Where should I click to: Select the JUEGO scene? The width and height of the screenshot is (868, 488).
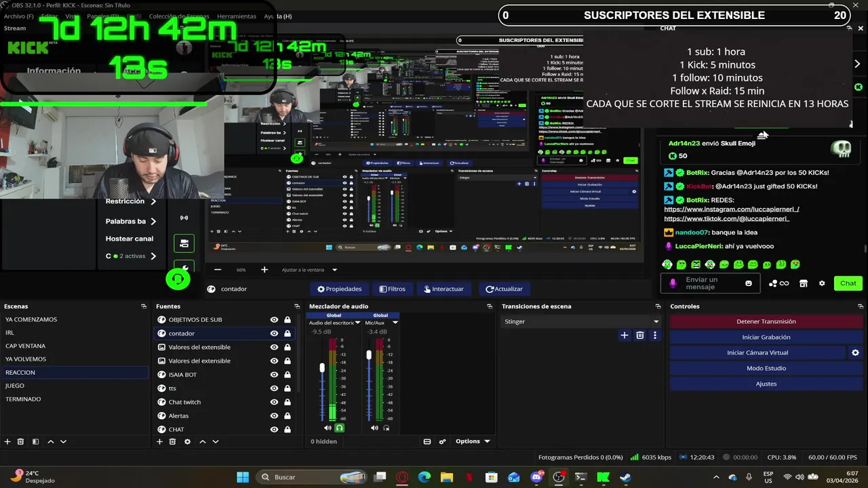click(x=75, y=386)
